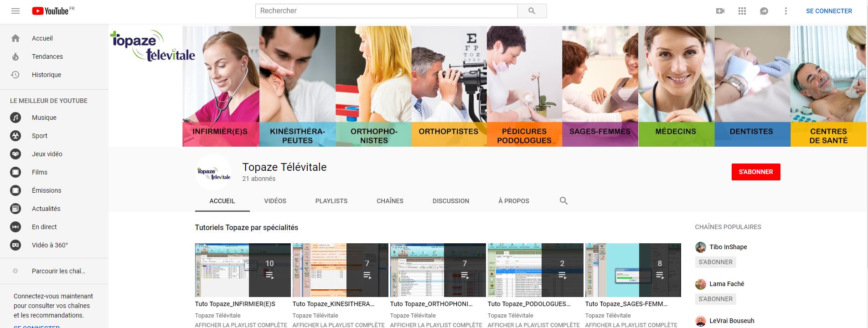Click the Lama Faché channel name
Viewport: 868px width, 328px height.
(x=727, y=284)
